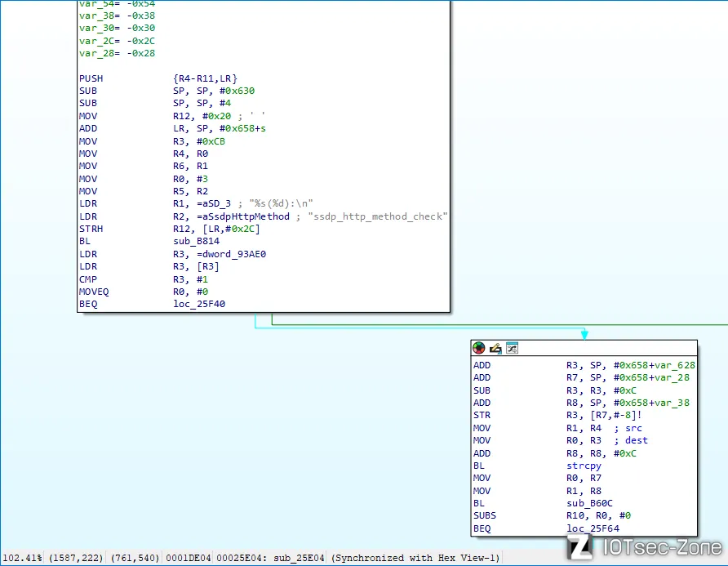Open the sub_B814 call reference

[x=197, y=241]
